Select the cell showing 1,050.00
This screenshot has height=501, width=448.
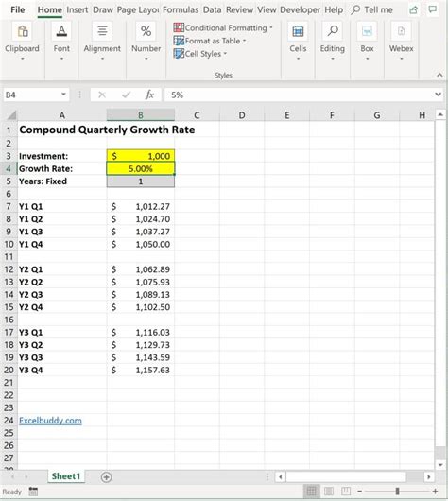(141, 245)
